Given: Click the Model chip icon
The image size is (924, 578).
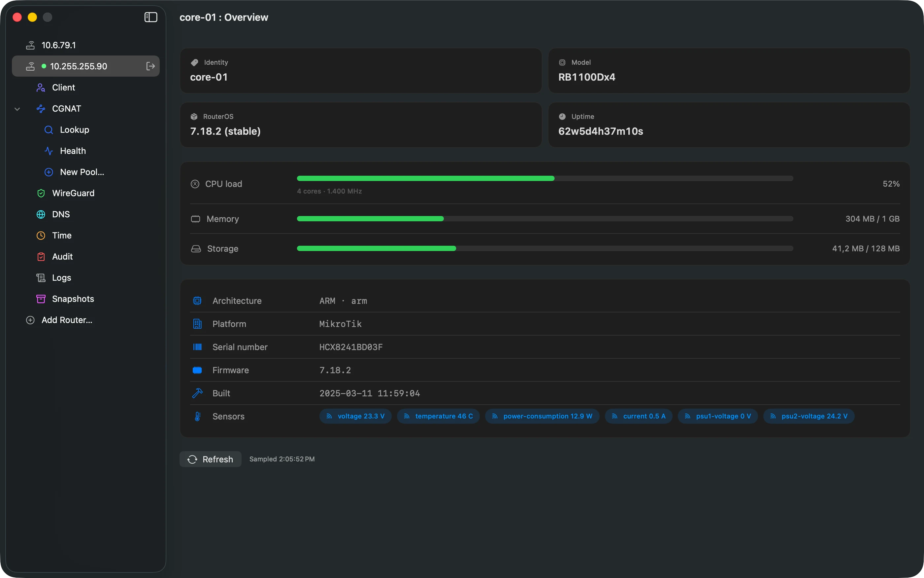Looking at the screenshot, I should click(562, 62).
